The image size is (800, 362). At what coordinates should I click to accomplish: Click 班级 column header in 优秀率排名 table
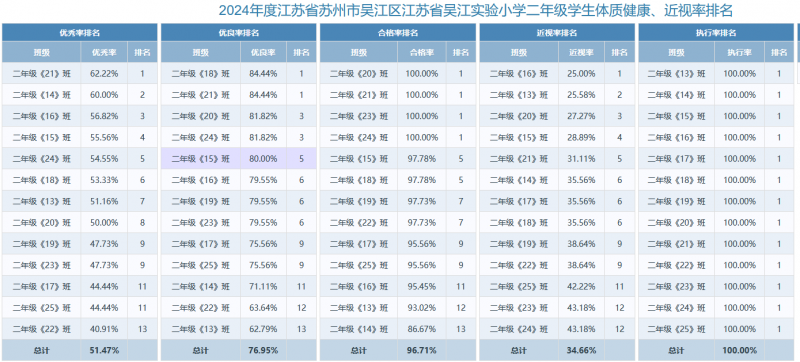click(42, 52)
